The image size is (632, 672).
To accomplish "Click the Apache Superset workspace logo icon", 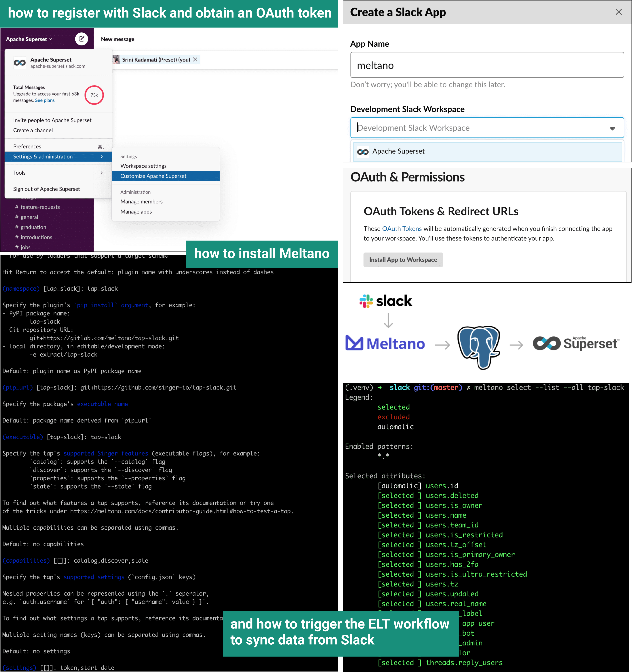I will pos(20,63).
